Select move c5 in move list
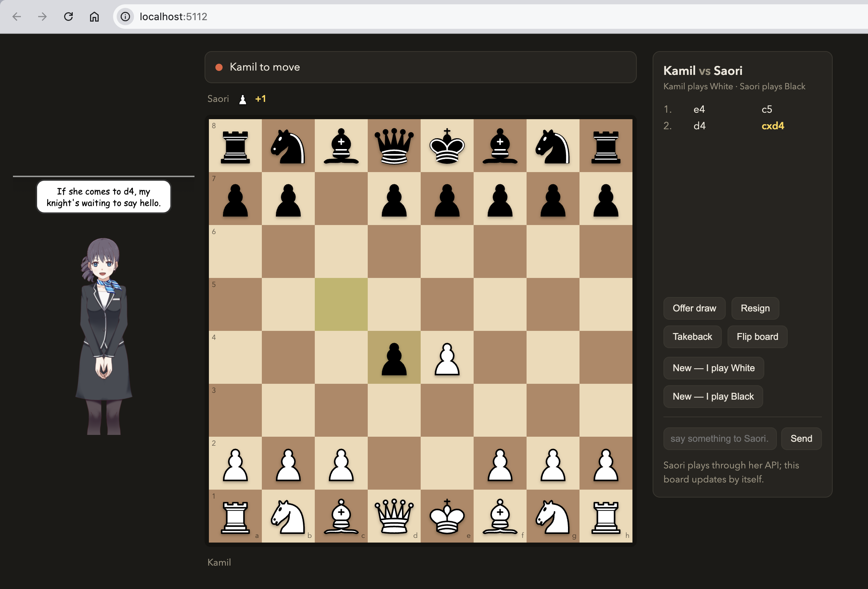 tap(767, 109)
